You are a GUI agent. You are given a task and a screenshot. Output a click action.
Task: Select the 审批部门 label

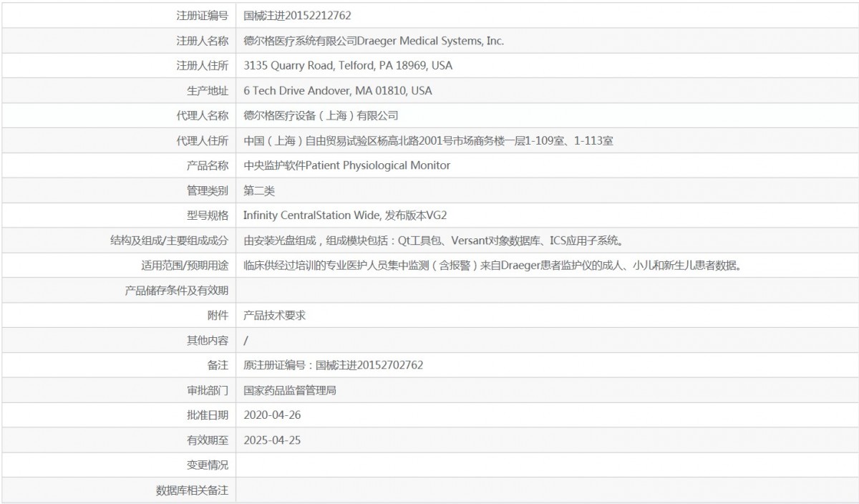(x=208, y=390)
